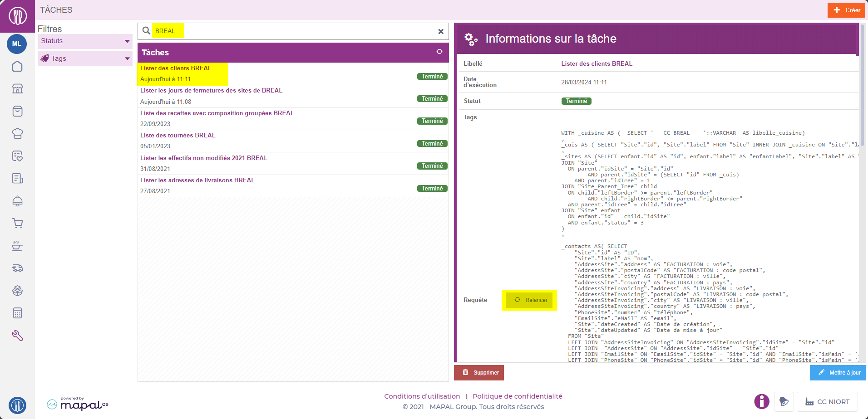Open the wrench tools section in the sidebar
The image size is (868, 419).
[x=17, y=336]
